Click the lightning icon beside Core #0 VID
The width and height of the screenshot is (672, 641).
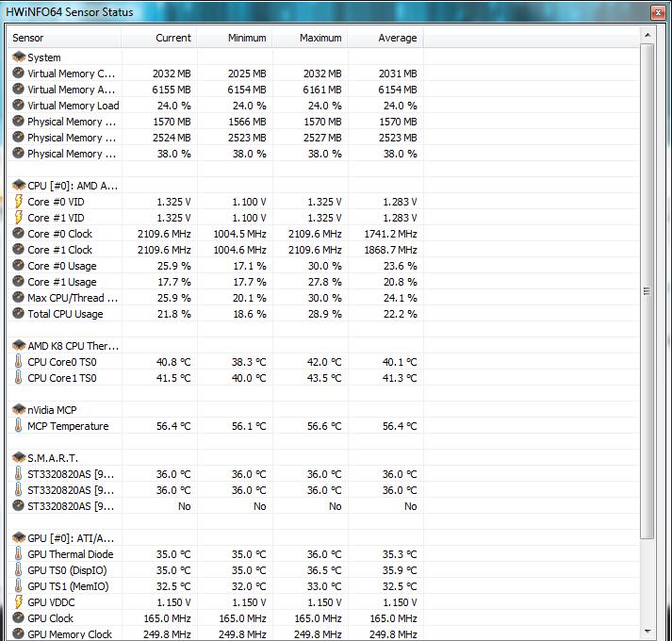[19, 201]
